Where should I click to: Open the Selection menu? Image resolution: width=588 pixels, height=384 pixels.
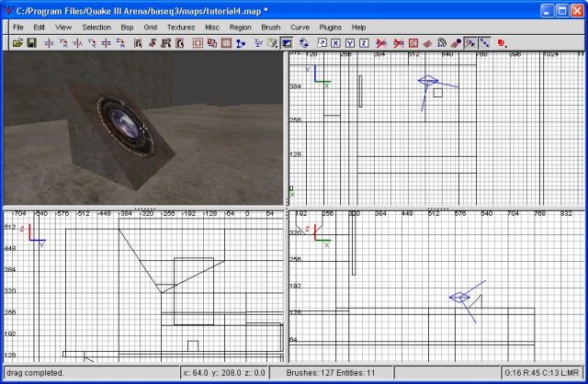pos(96,28)
